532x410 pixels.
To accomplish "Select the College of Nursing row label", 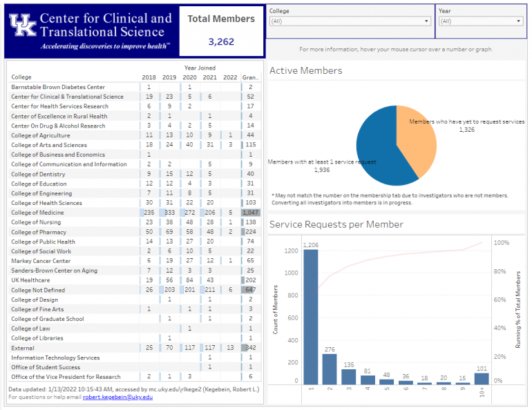I will coord(36,222).
